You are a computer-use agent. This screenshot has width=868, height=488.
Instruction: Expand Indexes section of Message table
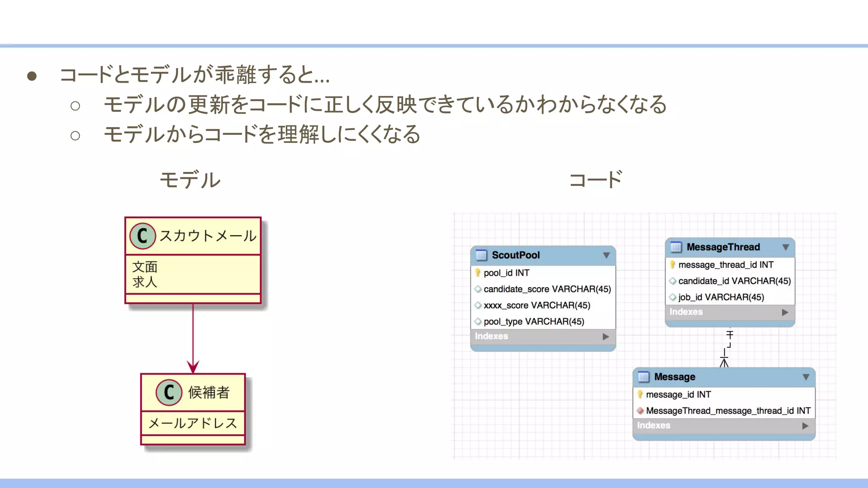(x=805, y=426)
